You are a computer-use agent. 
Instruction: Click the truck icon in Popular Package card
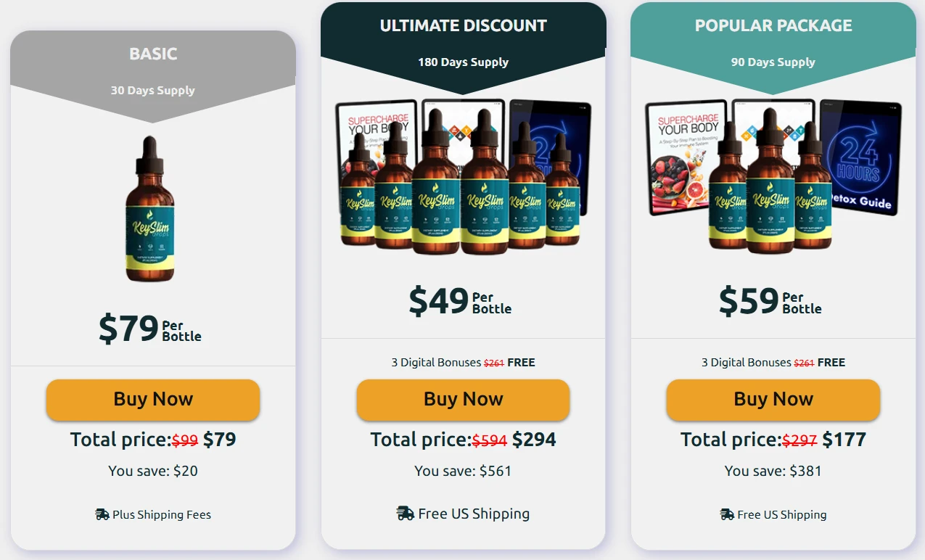coord(727,514)
